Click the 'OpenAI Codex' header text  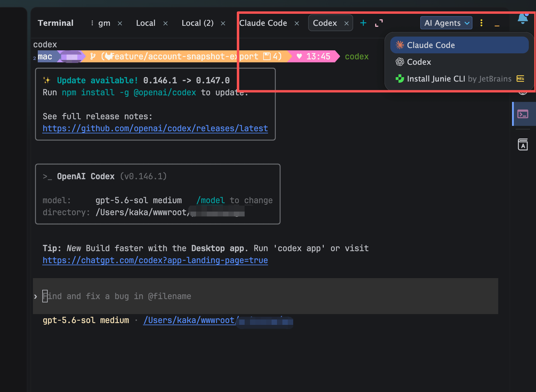coord(86,176)
